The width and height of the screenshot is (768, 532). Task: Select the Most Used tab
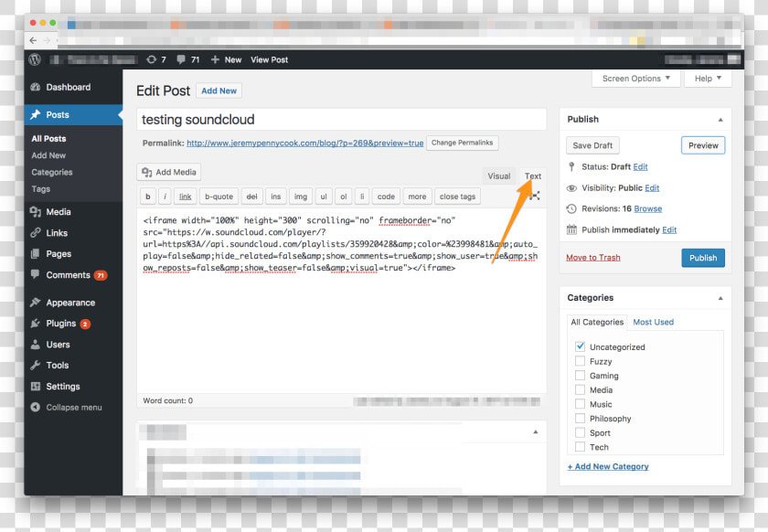click(654, 322)
